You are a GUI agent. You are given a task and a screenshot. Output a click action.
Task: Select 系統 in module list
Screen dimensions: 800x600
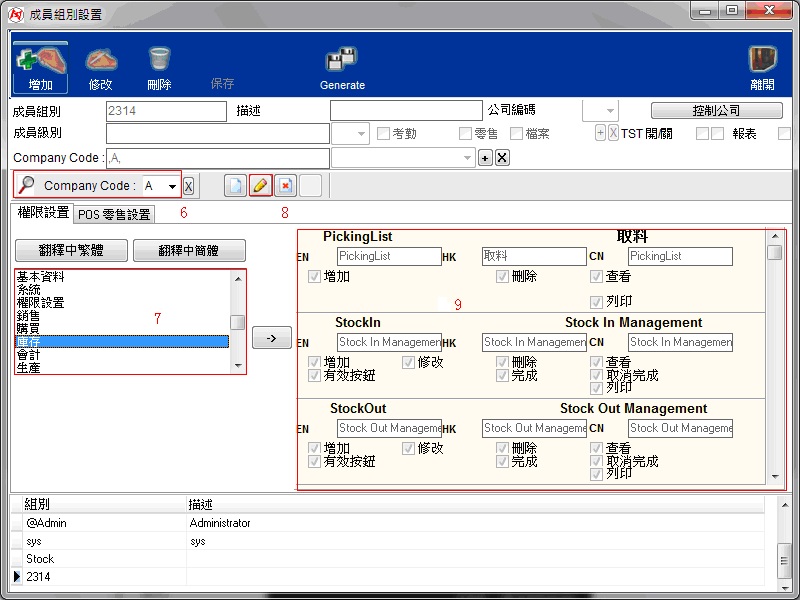pyautogui.click(x=122, y=290)
